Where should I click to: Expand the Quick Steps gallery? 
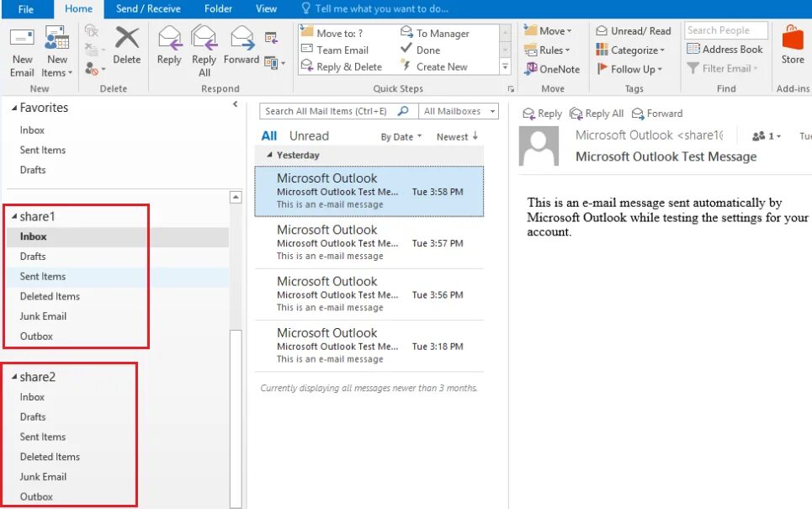[505, 66]
